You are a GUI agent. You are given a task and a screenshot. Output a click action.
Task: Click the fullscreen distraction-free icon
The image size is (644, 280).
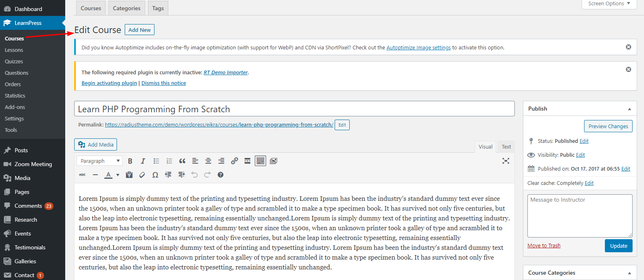point(506,161)
